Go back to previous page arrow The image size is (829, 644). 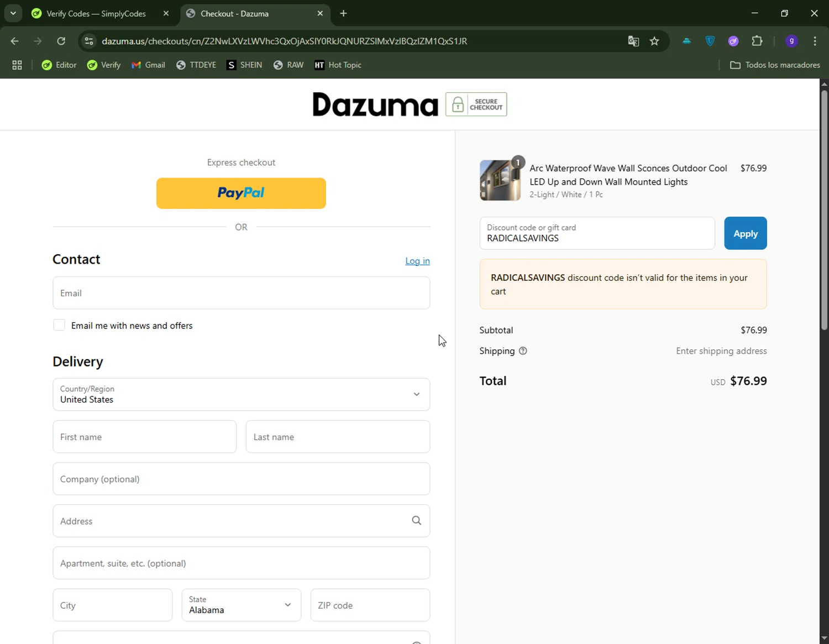15,41
